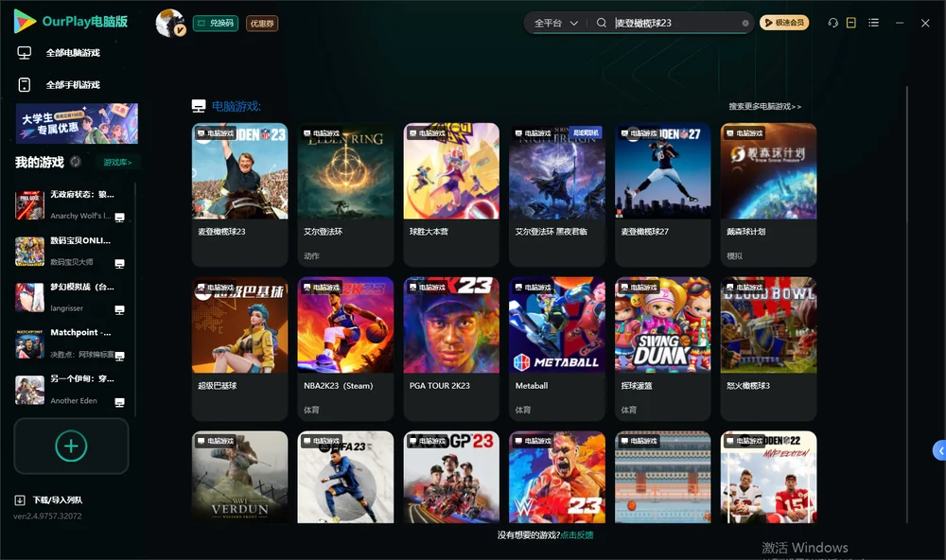The image size is (946, 560).
Task: Select Matchpoint in my games list
Action: (70, 343)
